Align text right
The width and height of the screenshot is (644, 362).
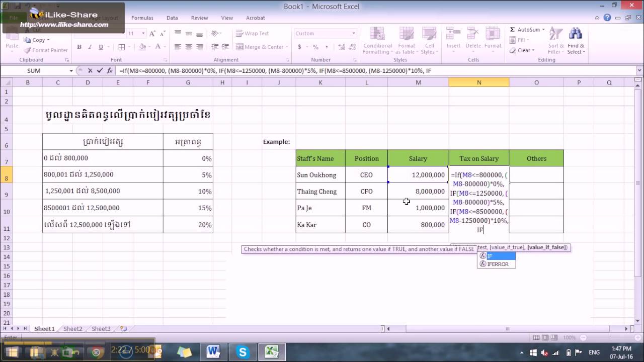pos(200,47)
